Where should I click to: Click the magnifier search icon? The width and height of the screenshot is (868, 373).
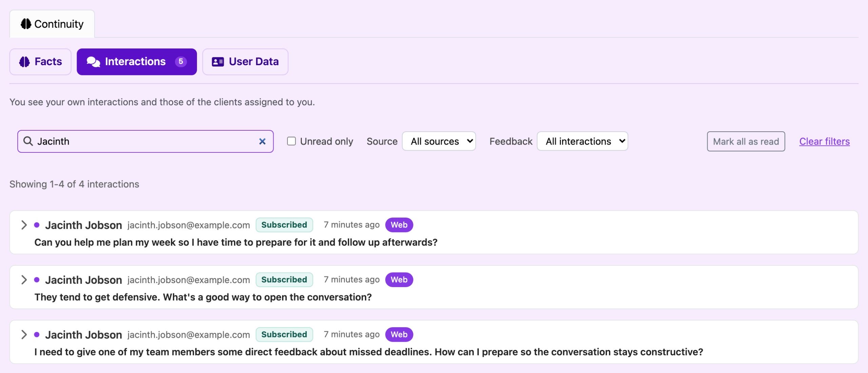(28, 141)
